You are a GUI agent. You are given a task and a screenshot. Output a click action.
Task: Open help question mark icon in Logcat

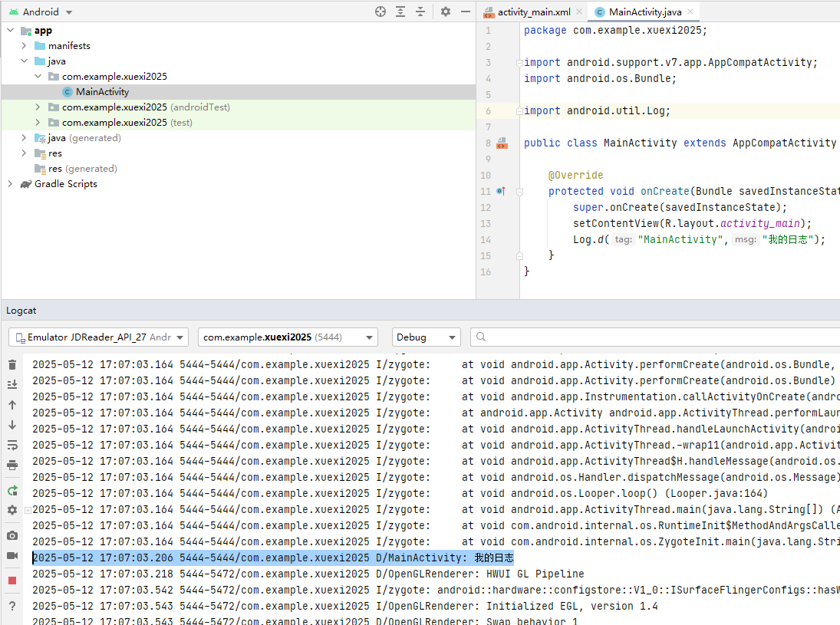coord(12,607)
